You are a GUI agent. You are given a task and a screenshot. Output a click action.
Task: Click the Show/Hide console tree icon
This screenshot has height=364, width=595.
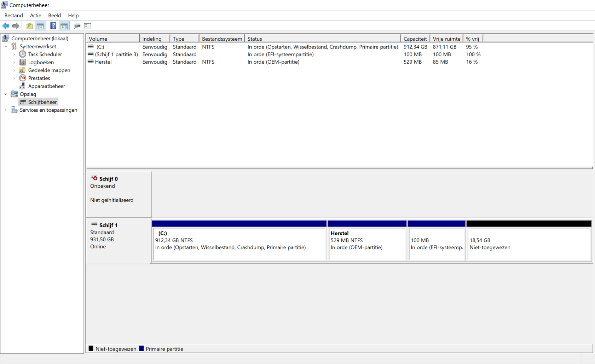coord(40,26)
